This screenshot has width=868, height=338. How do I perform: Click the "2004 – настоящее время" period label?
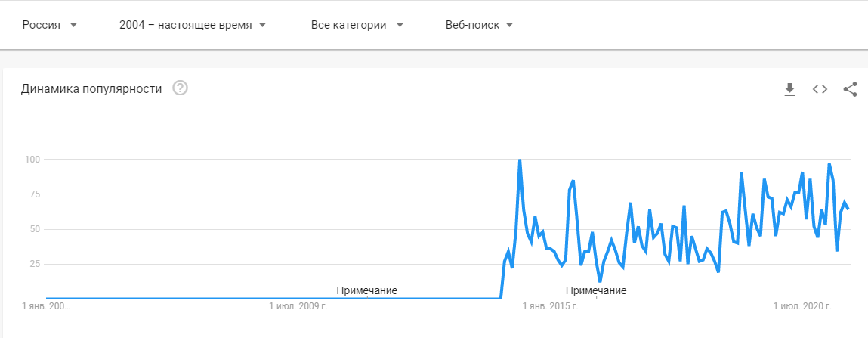coord(185,25)
